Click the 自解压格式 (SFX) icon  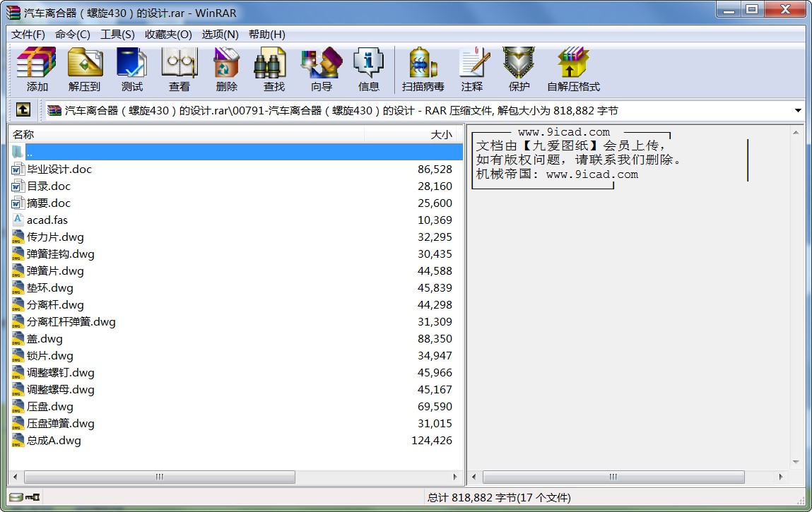572,69
